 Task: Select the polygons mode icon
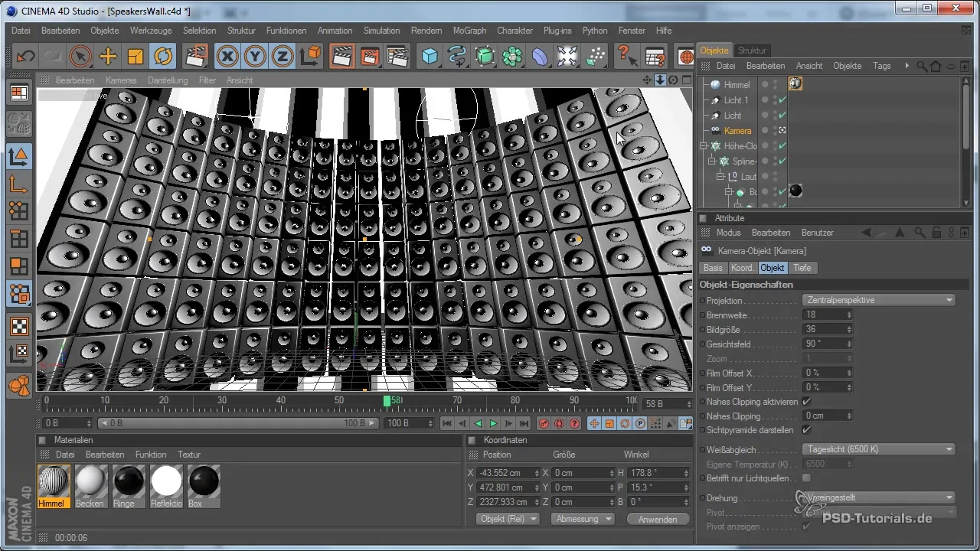pyautogui.click(x=19, y=266)
